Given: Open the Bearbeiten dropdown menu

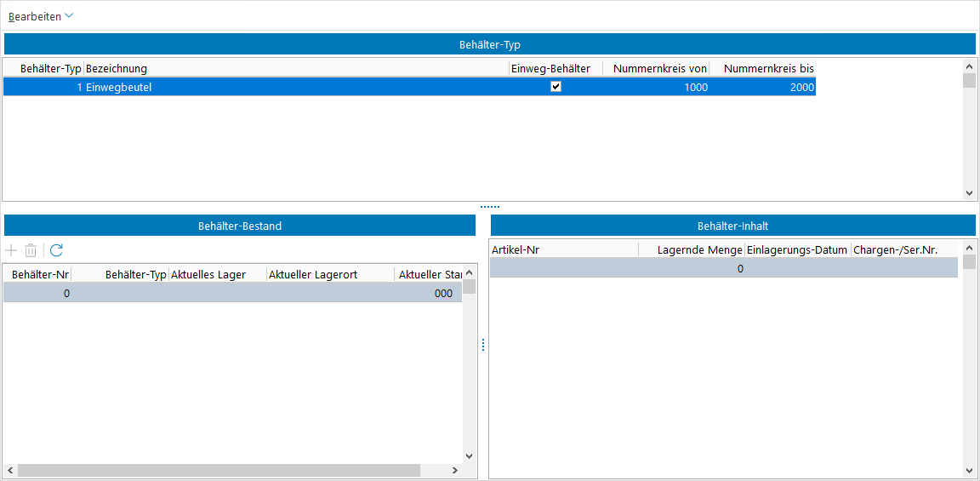Looking at the screenshot, I should (41, 16).
